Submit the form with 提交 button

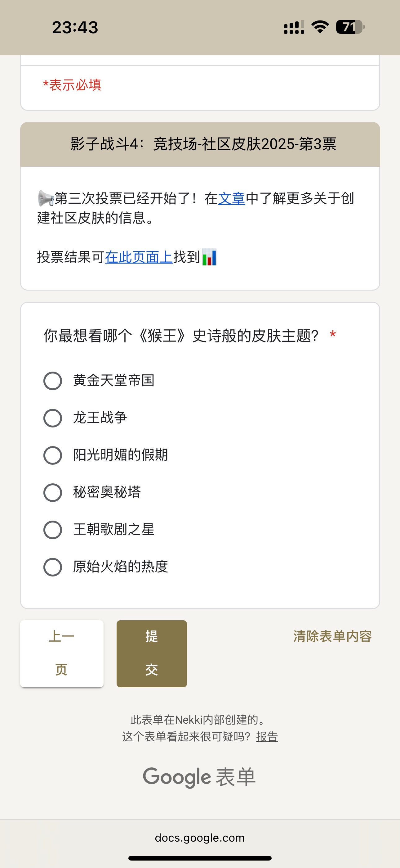click(x=152, y=654)
